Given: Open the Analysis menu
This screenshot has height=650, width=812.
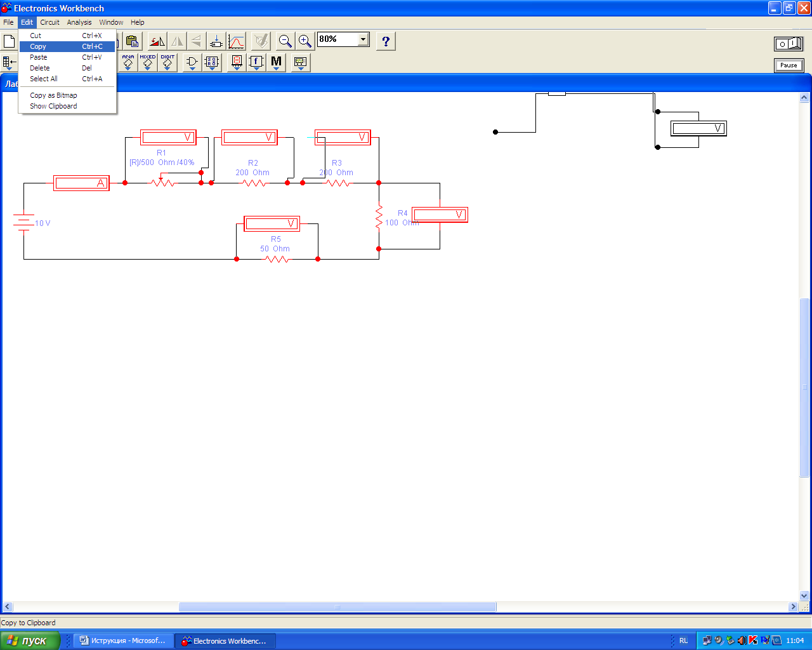Looking at the screenshot, I should click(79, 22).
